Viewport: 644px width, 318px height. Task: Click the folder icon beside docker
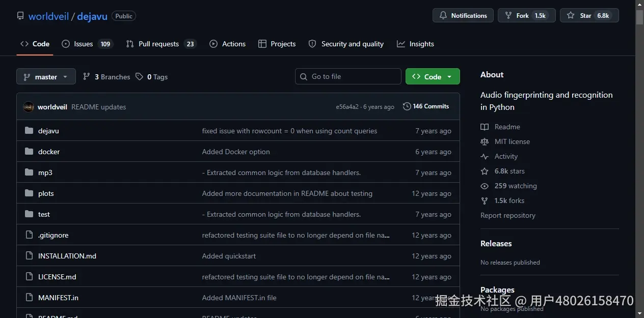point(29,152)
